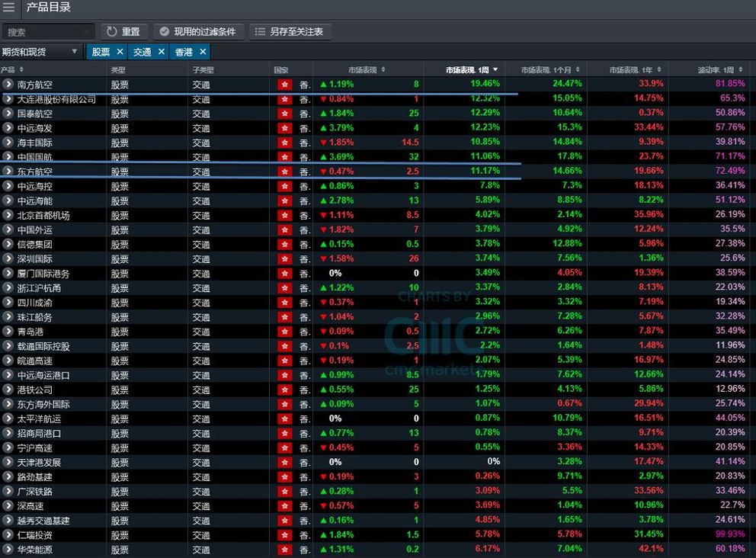Remove the 交通 filter tag

click(162, 52)
